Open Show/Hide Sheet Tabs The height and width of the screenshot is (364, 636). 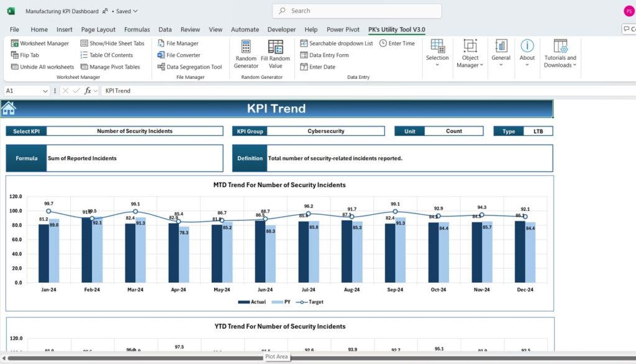point(112,43)
